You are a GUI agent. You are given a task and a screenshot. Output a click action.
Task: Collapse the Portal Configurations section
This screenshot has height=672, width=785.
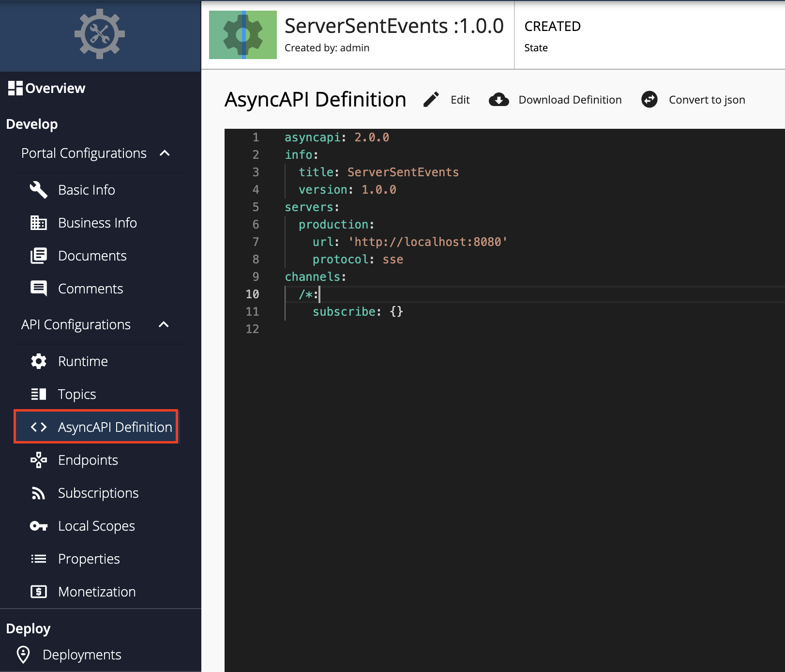click(165, 153)
